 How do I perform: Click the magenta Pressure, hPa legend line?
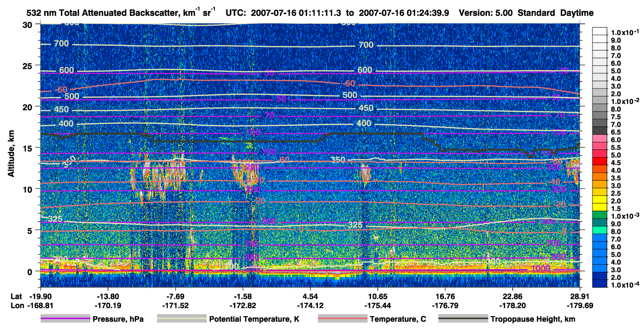click(65, 319)
